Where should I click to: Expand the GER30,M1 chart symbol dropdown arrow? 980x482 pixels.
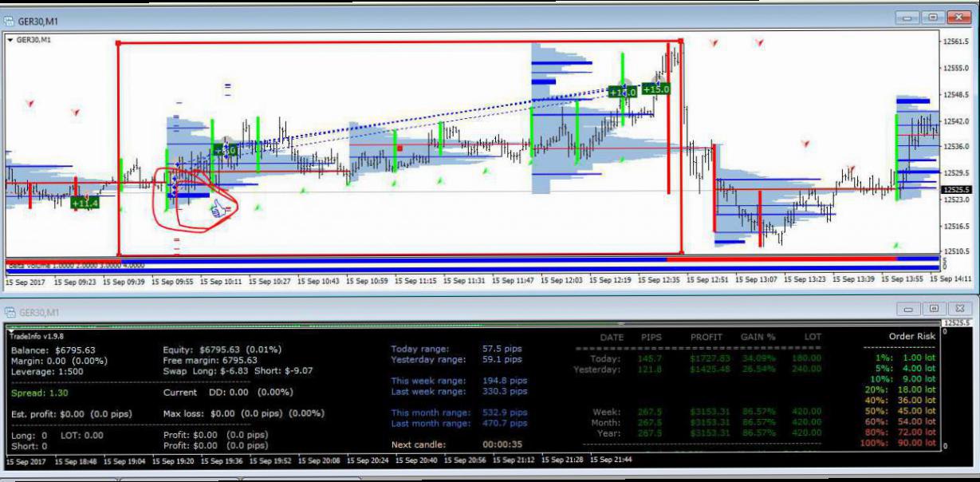(x=10, y=39)
